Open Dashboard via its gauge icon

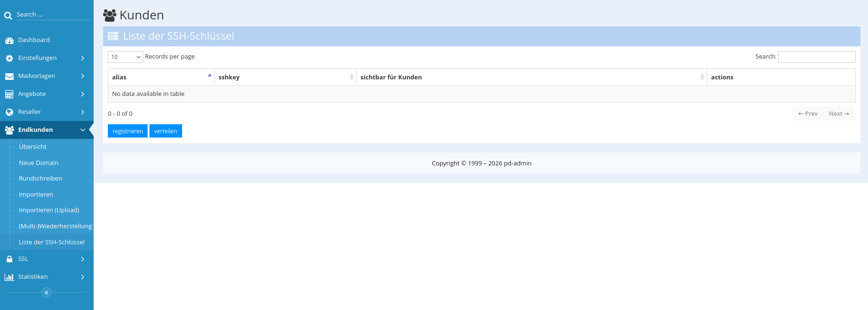(x=9, y=41)
